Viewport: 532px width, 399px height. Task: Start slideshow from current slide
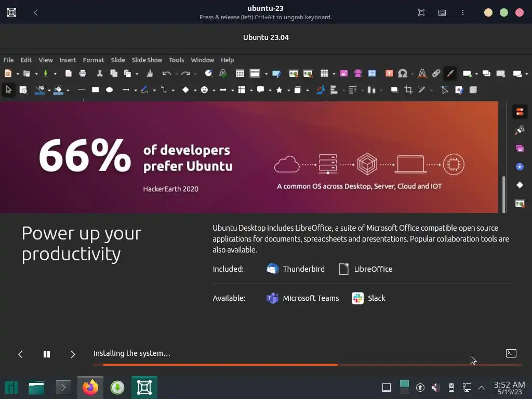(308, 73)
